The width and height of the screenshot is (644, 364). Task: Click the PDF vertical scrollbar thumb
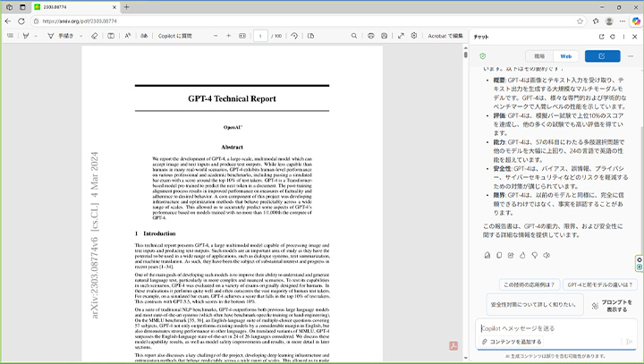465,55
